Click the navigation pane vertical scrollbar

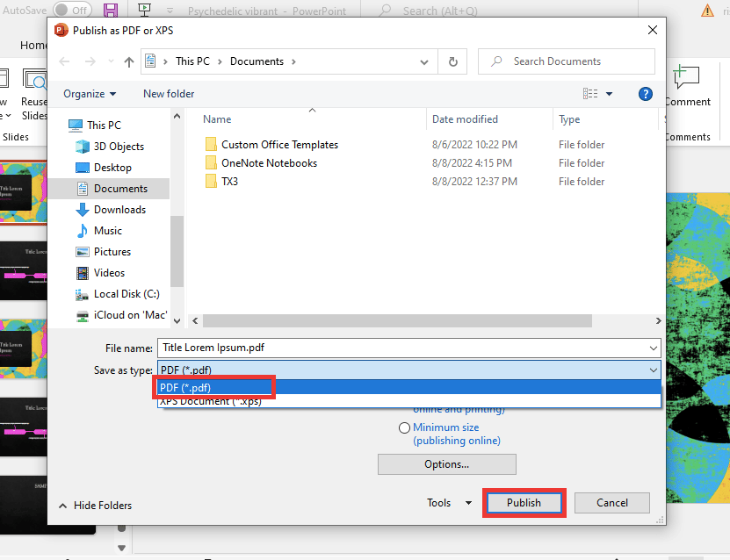pos(177,251)
